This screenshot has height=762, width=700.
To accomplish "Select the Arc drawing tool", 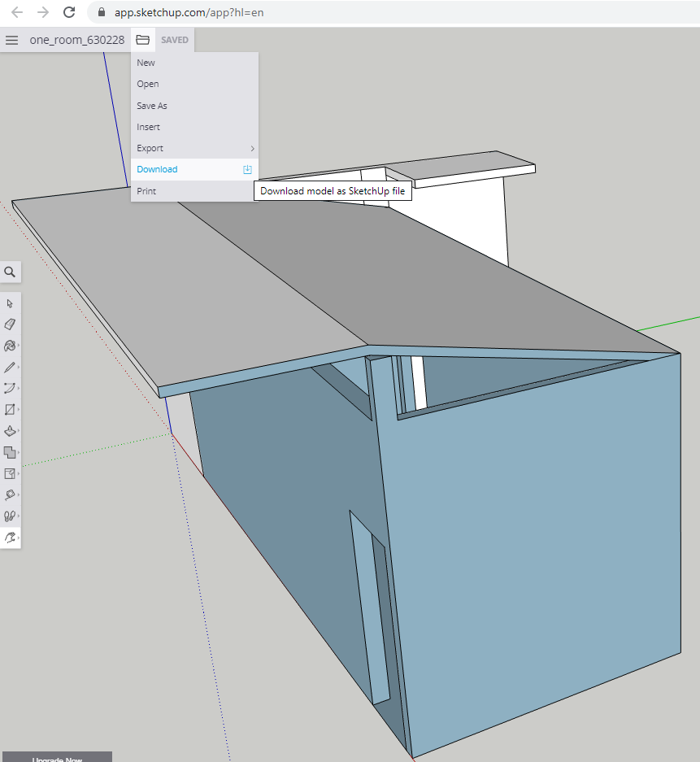I will [10, 388].
